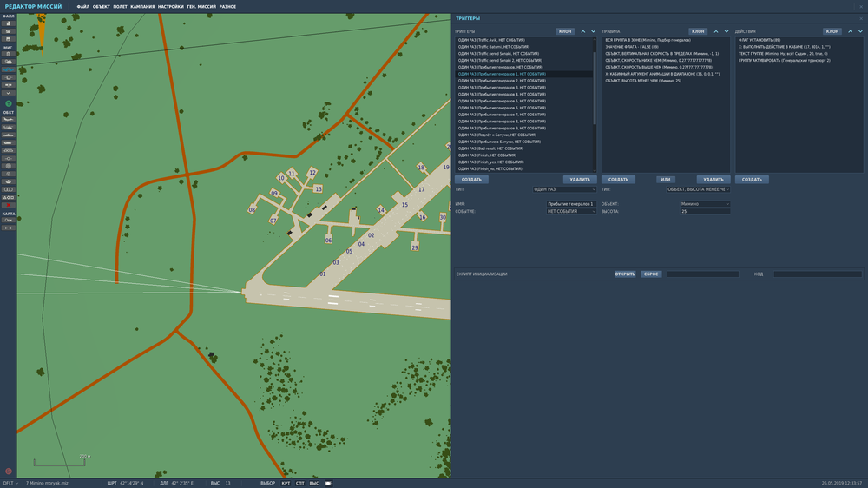This screenshot has height=488, width=868.
Task: Click the camera icon in status bar
Action: tap(328, 483)
